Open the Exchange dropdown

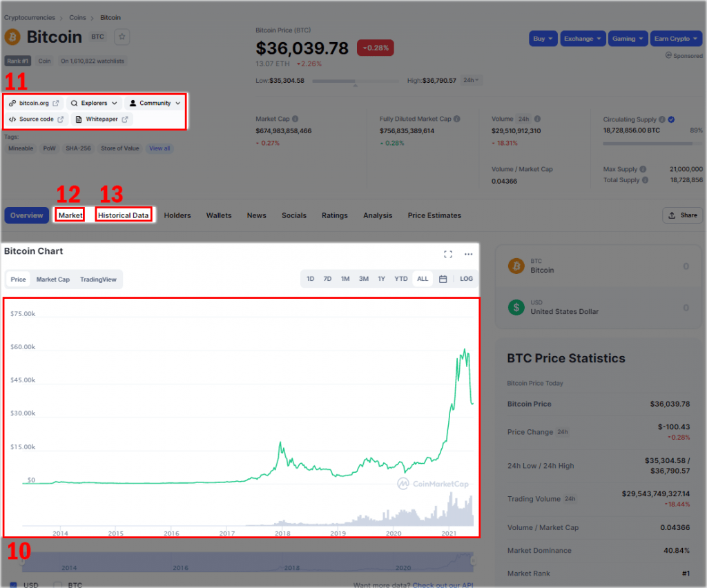point(583,39)
